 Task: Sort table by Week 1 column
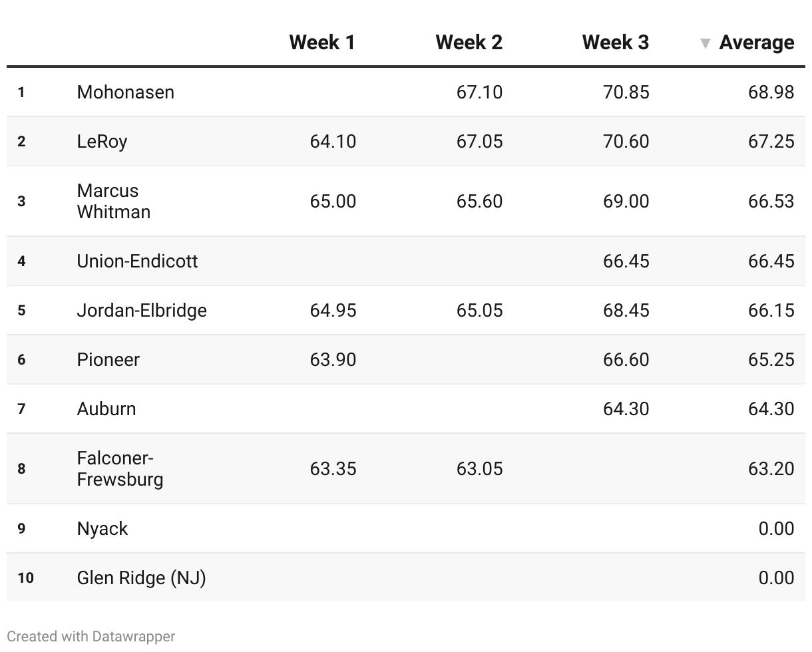click(322, 43)
